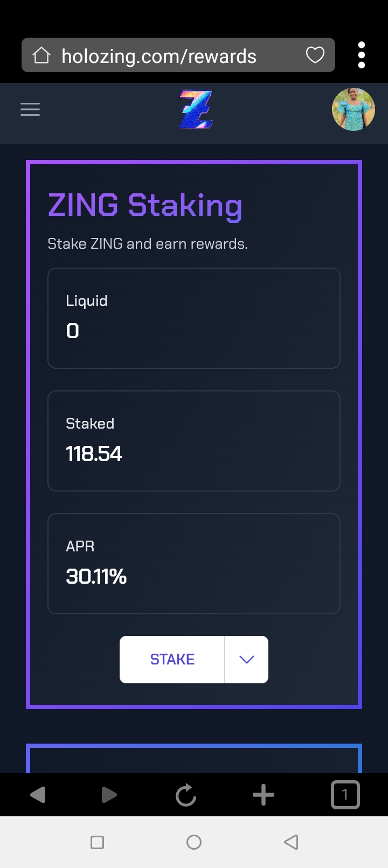The image size is (388, 868).
Task: Tap the Android recent apps square button
Action: tap(98, 842)
